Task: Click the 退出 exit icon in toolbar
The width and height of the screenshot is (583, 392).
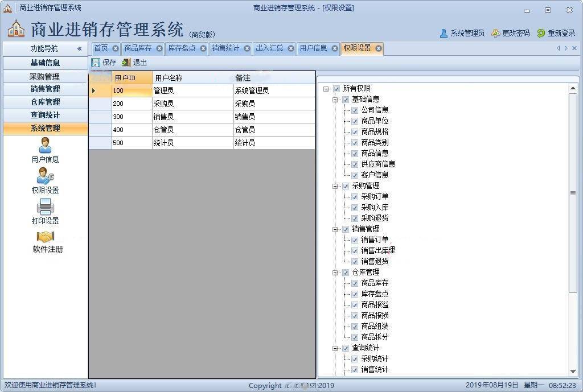Action: tap(126, 63)
